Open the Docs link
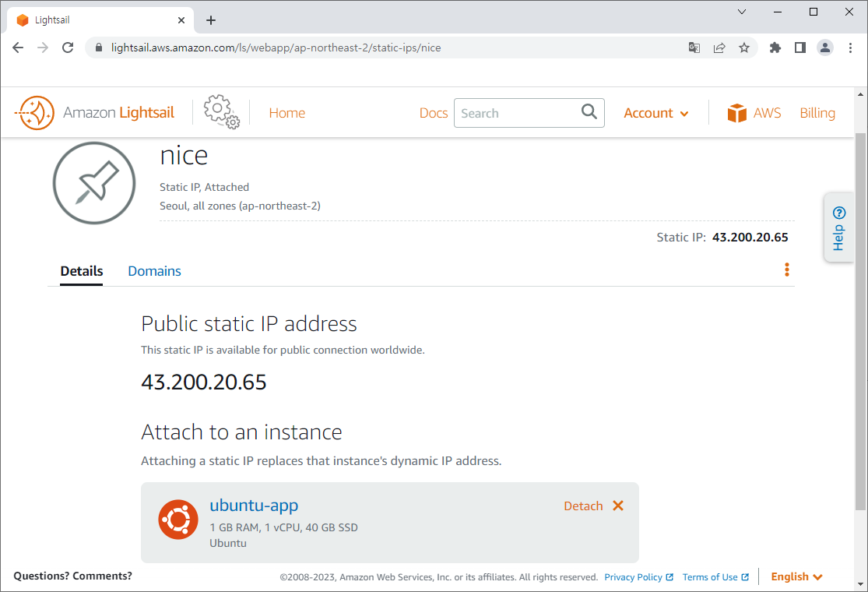Screen dimensions: 868x592 click(434, 113)
